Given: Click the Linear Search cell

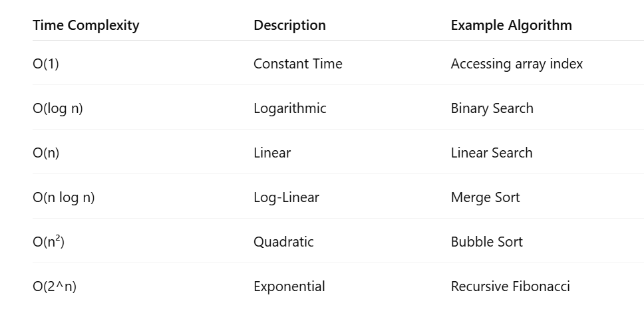Looking at the screenshot, I should point(491,153).
